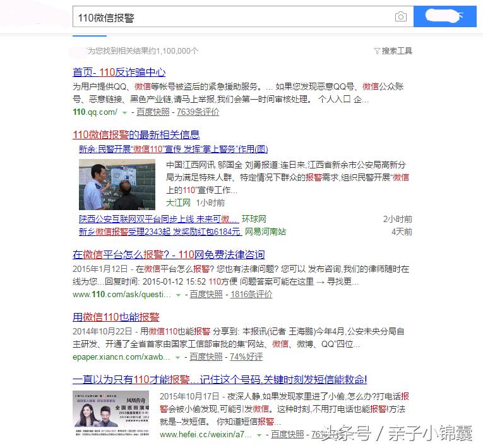Expand dropdown arrow next to epaper.xiancn.com
This screenshot has height=448, width=483.
point(178,358)
